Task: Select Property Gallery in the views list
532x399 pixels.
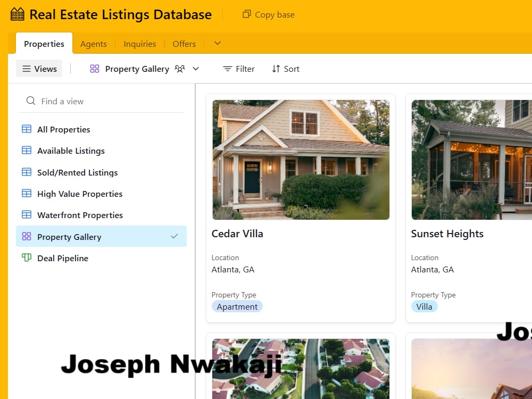Action: coord(101,237)
